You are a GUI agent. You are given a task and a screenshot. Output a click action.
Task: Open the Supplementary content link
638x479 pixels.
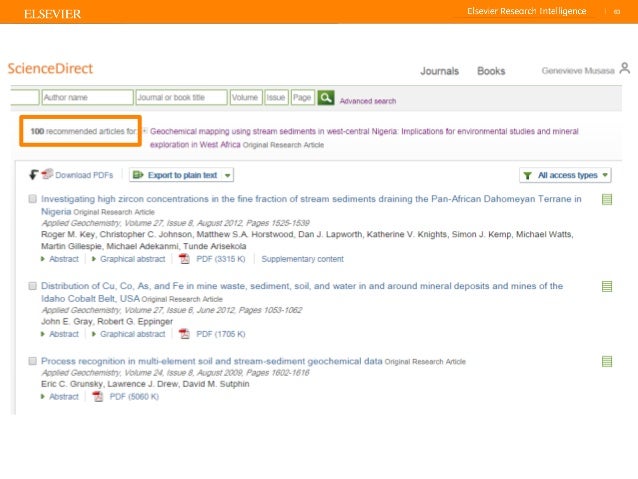(x=302, y=259)
